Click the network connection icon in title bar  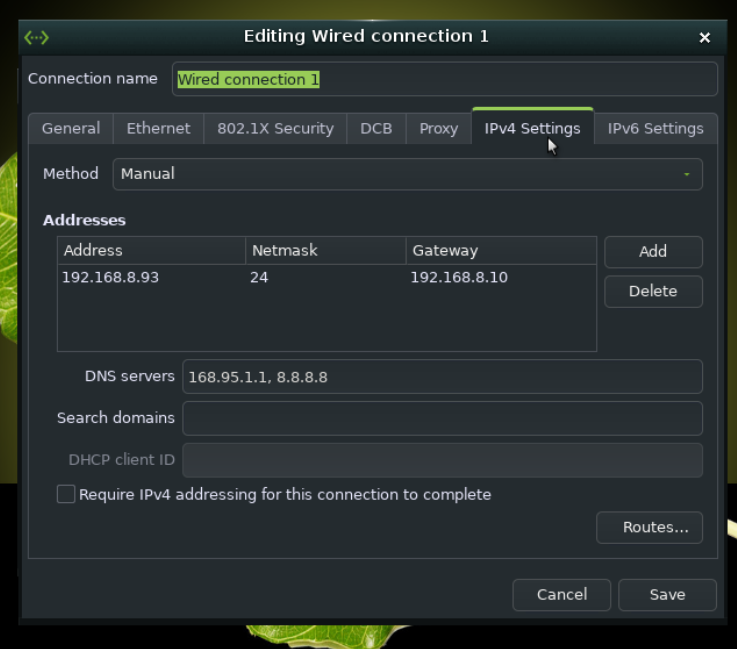(x=37, y=37)
